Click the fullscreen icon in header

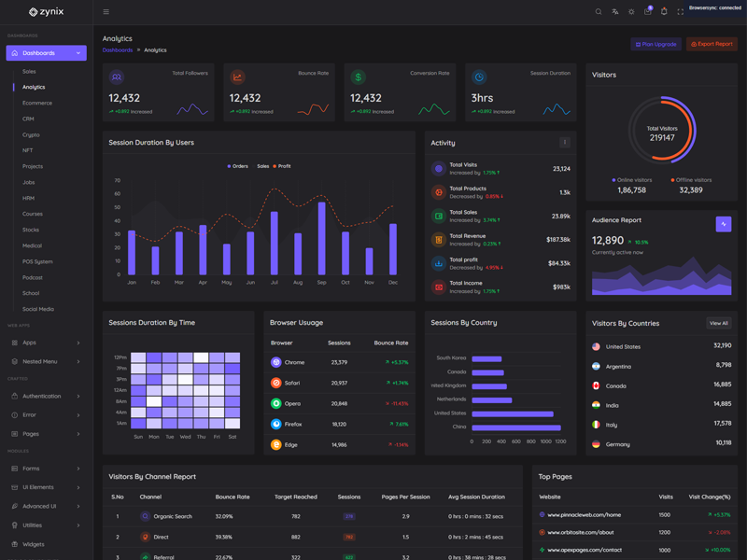pyautogui.click(x=680, y=12)
